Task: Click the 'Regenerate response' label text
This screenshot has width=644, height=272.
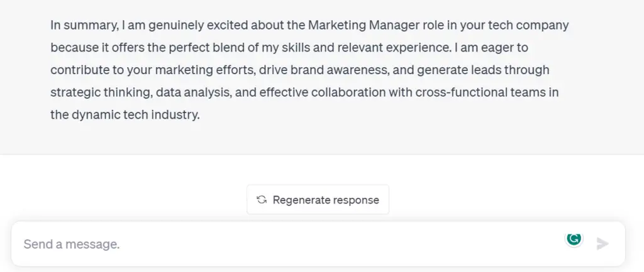Action: coord(326,200)
